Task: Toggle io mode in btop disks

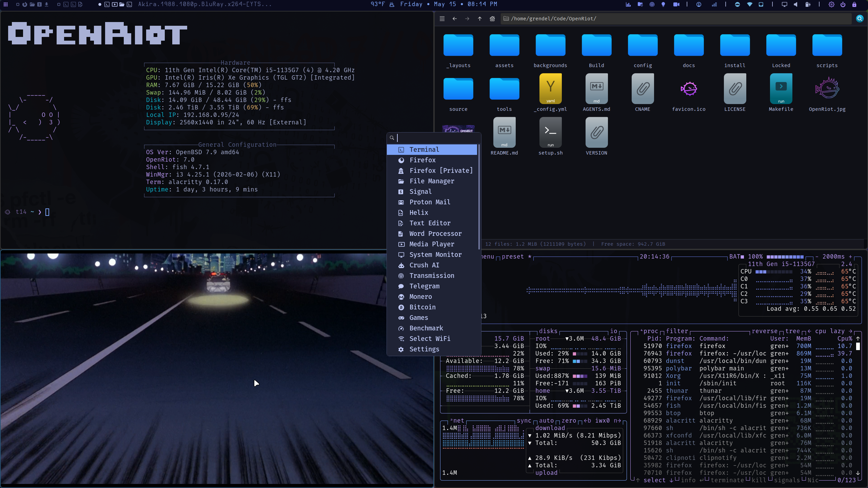Action: pyautogui.click(x=614, y=331)
